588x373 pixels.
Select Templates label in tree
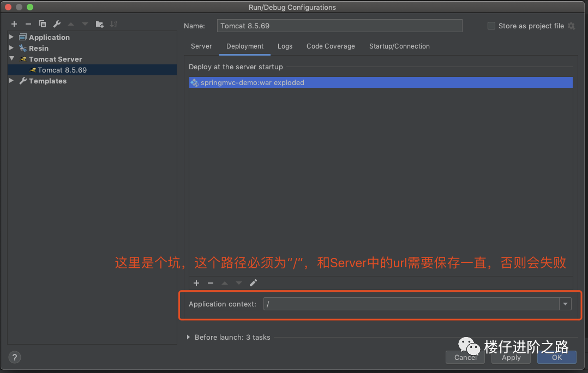point(47,81)
